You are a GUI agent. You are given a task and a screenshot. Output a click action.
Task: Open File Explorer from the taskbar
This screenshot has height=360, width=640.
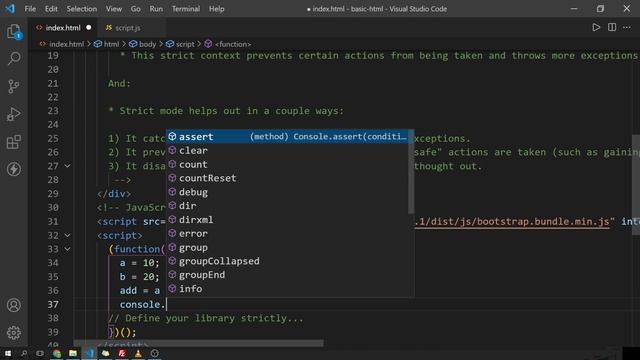(x=73, y=353)
